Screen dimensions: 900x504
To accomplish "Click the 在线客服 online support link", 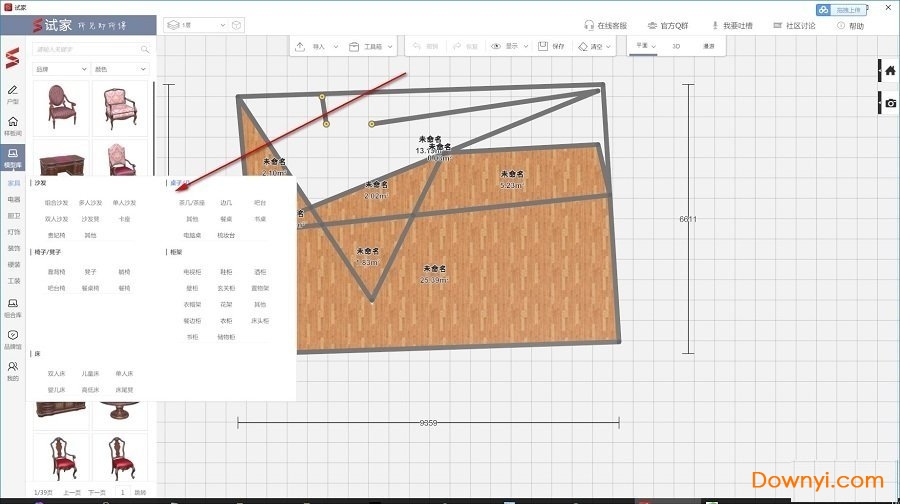I will (x=605, y=26).
